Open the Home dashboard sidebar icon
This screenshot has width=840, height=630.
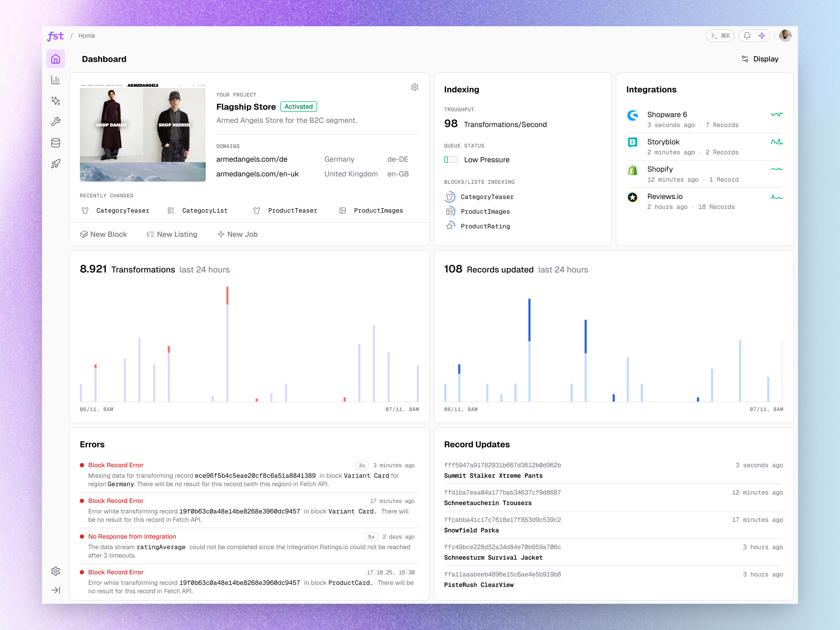pos(55,59)
